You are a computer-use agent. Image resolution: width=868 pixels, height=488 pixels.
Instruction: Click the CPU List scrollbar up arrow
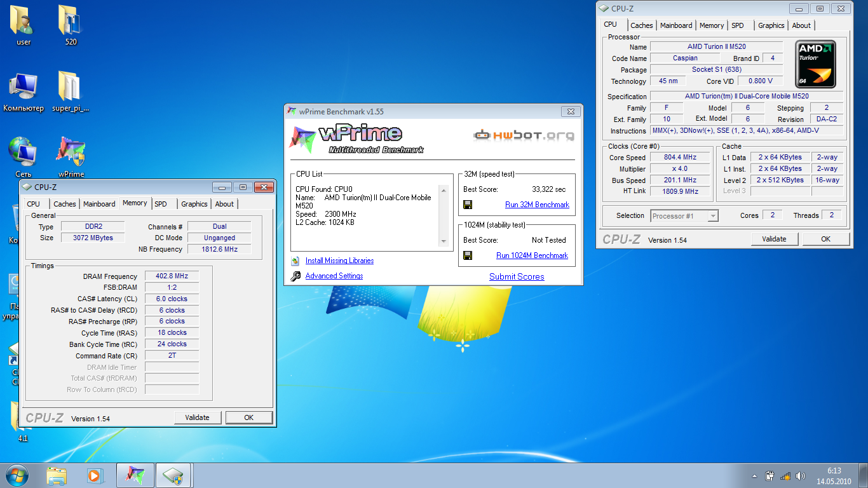tap(444, 190)
